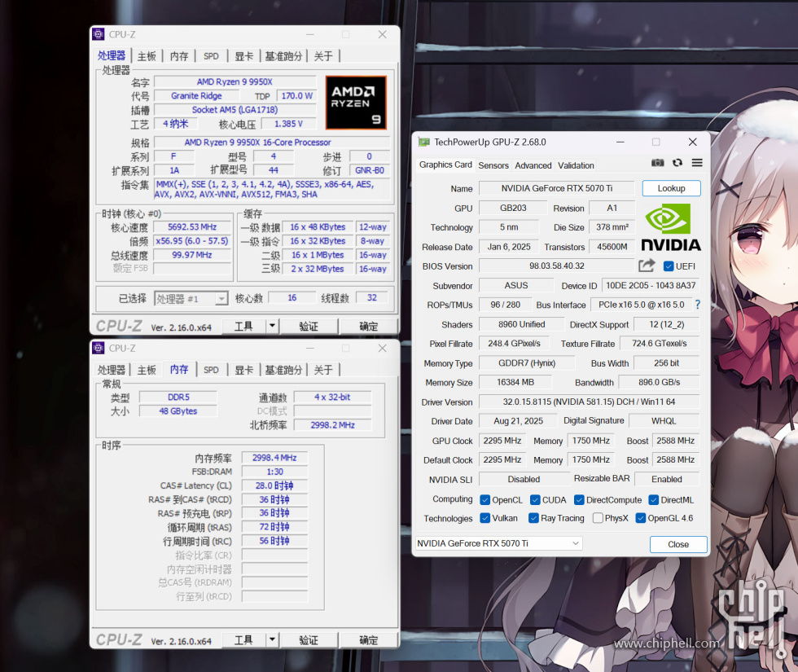Click the CPU name value AMD Ryzen 9 9950X
798x672 pixels.
coord(235,82)
